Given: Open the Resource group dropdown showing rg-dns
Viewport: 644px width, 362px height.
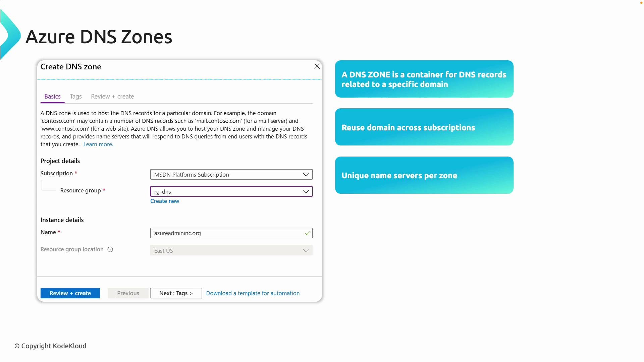Looking at the screenshot, I should coord(231,192).
